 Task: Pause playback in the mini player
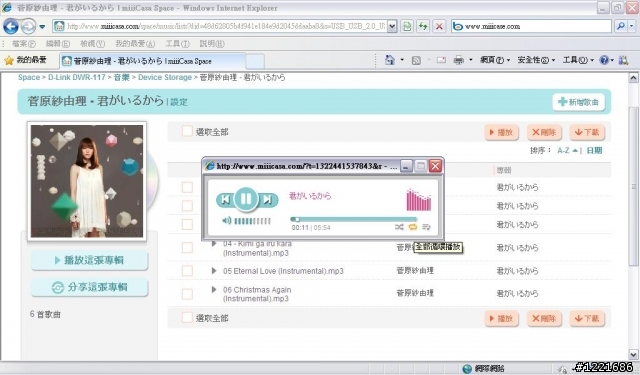246,199
